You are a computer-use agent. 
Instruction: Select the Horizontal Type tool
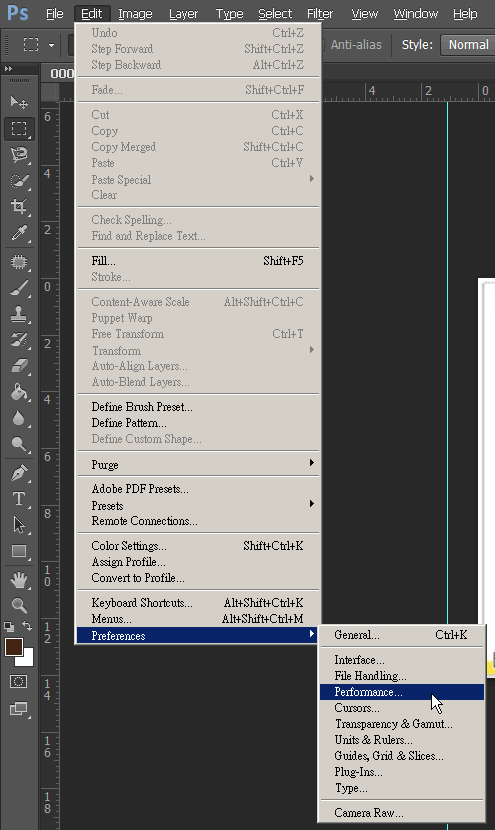[19, 499]
